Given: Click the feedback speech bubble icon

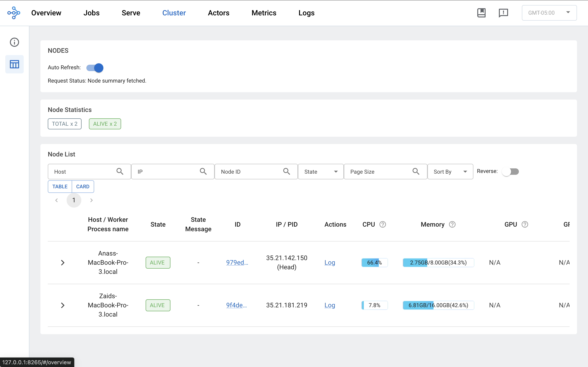Looking at the screenshot, I should [x=503, y=13].
